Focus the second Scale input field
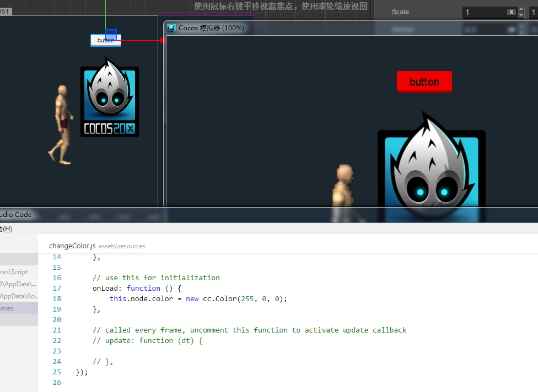 (x=534, y=12)
